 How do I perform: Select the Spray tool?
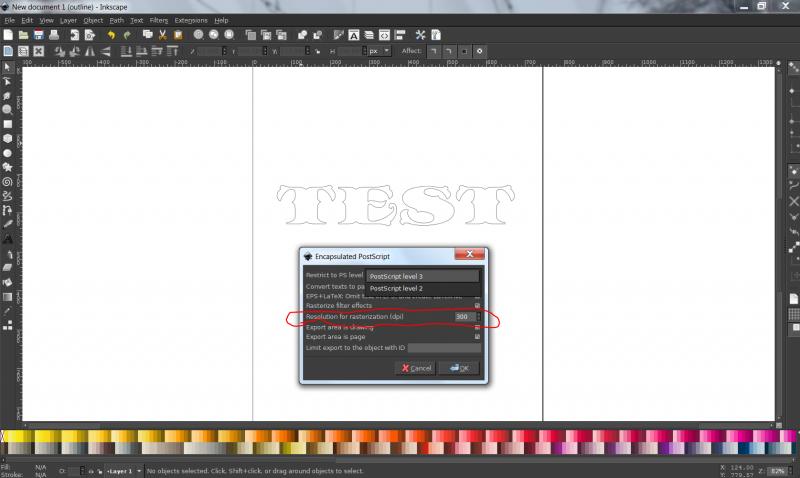pos(7,254)
